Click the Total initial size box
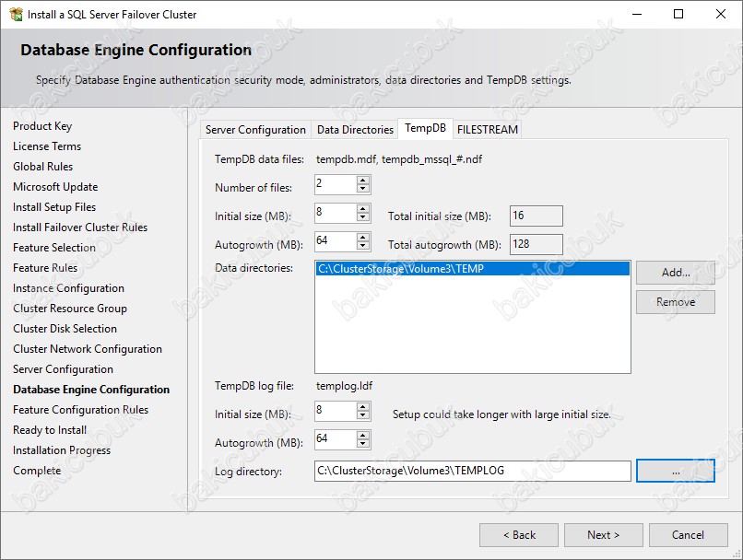 [537, 216]
